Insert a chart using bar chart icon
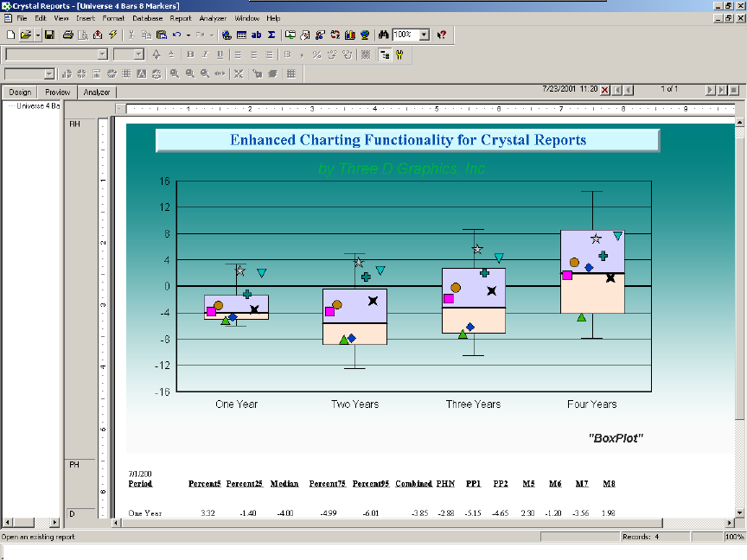The image size is (747, 560). [x=350, y=35]
